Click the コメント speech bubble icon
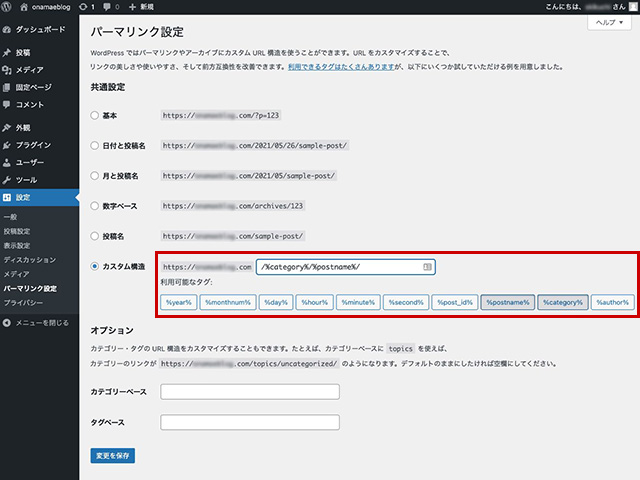Screen dimensions: 640x480 pos(7,105)
